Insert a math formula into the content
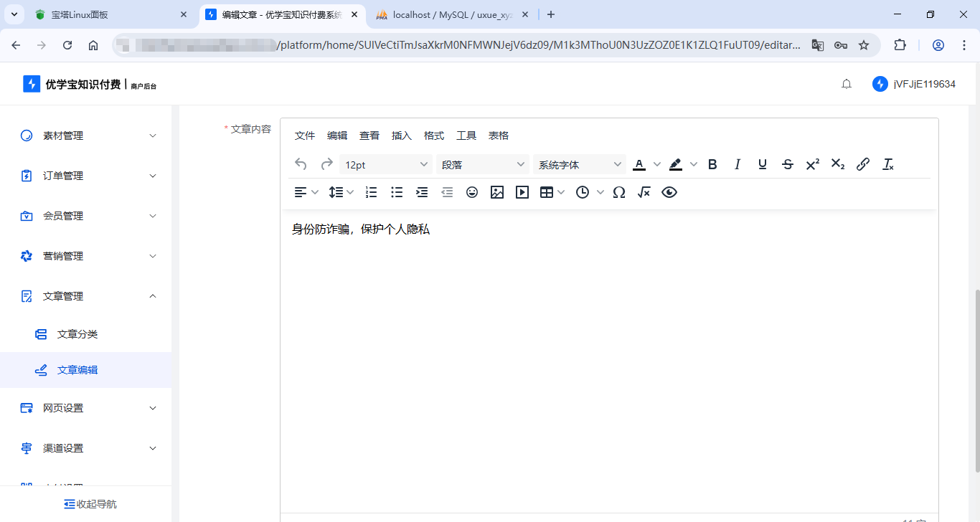This screenshot has height=522, width=980. (x=644, y=191)
